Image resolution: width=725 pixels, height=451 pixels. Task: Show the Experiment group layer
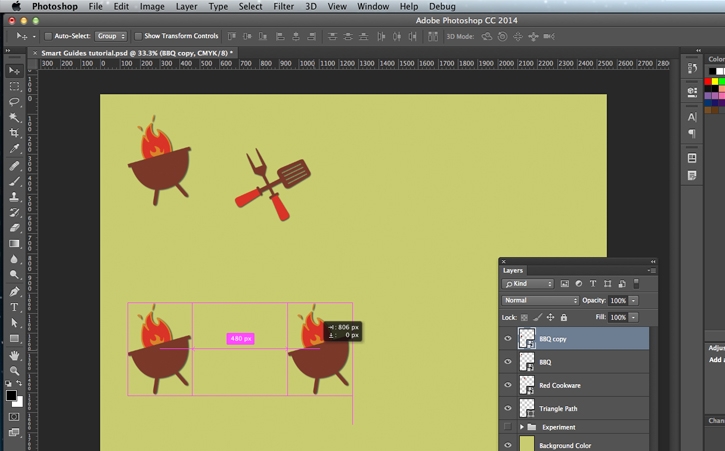[x=508, y=427]
